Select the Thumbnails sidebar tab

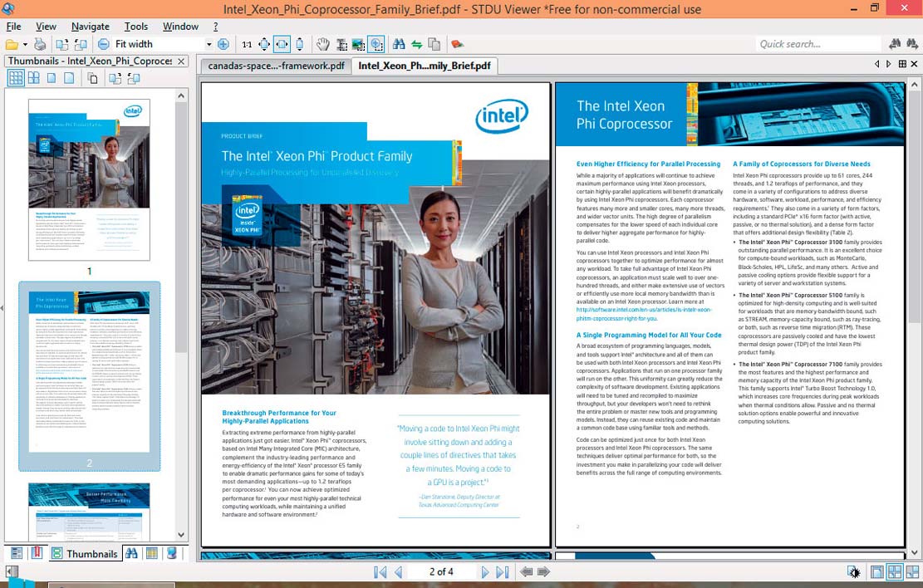[x=86, y=553]
